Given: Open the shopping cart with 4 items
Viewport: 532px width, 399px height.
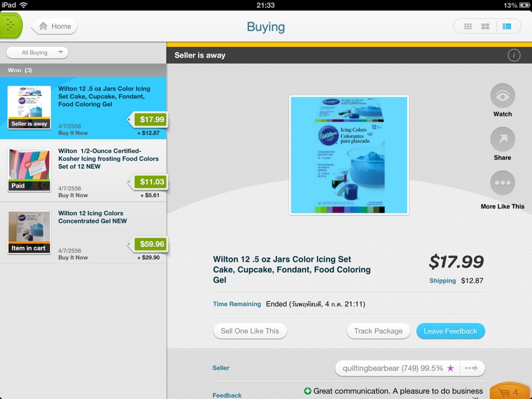Looking at the screenshot, I should [x=510, y=392].
